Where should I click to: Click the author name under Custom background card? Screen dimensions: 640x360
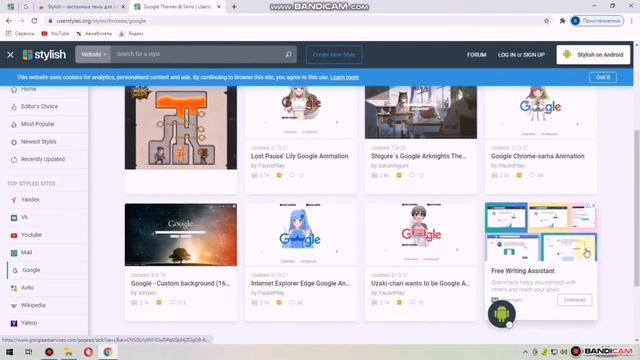[147, 293]
